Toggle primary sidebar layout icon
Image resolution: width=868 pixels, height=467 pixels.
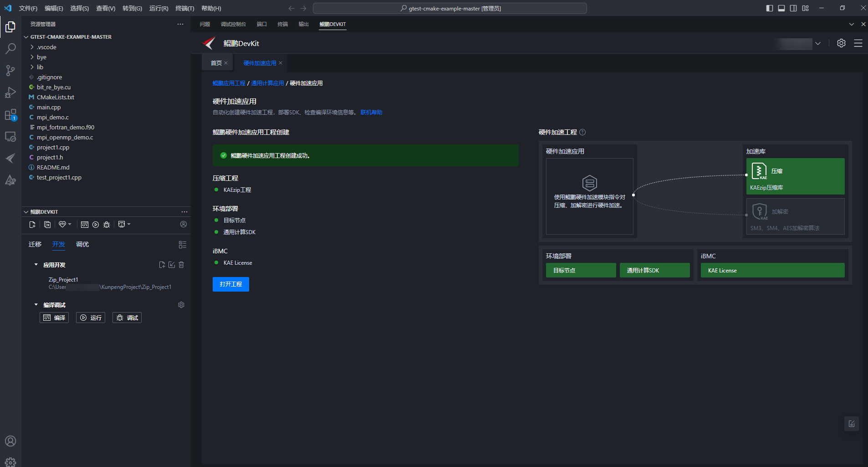pyautogui.click(x=770, y=8)
